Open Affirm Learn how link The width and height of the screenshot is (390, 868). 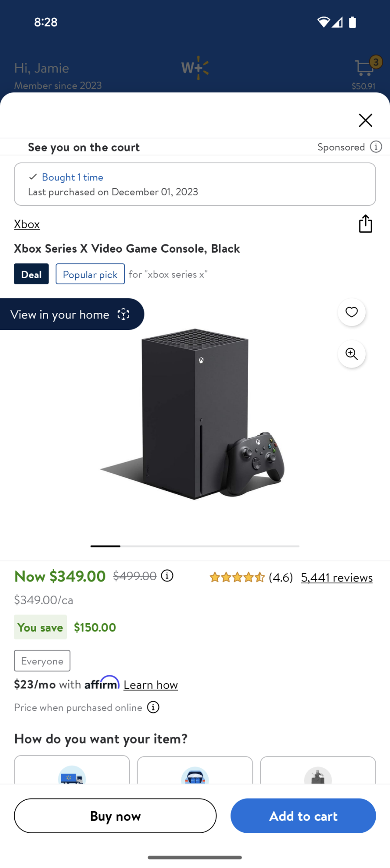151,685
